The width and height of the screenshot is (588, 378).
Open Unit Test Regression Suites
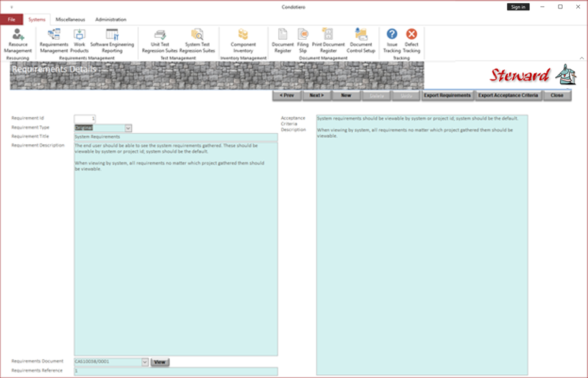tap(160, 41)
